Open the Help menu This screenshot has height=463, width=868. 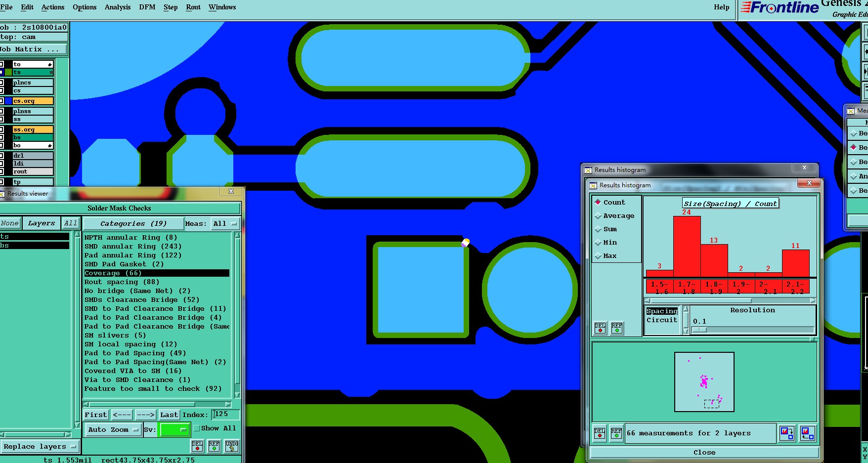[721, 7]
